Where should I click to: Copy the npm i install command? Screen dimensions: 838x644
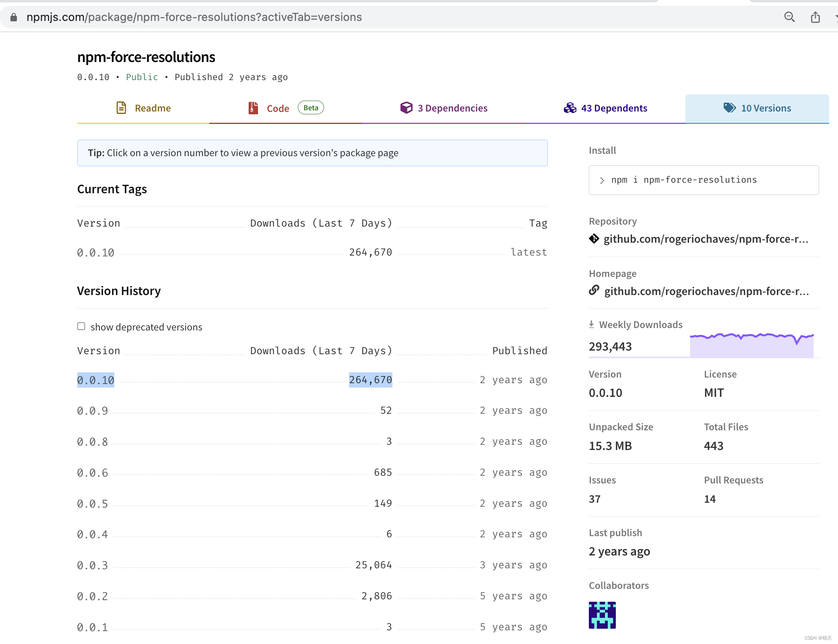(704, 180)
